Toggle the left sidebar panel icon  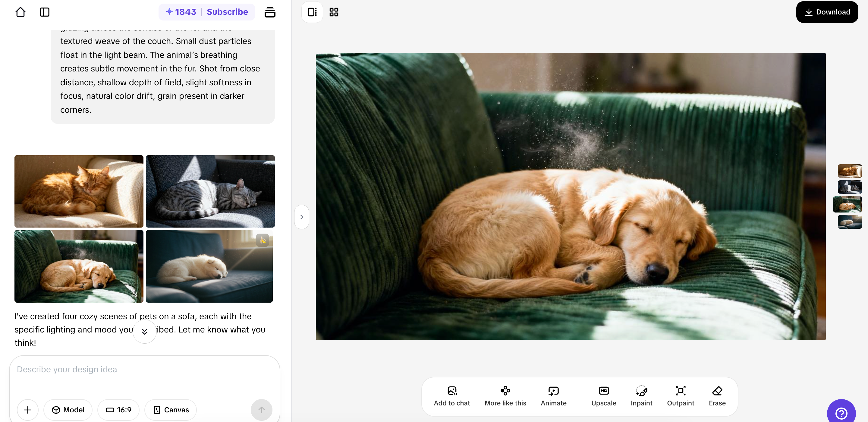(44, 12)
